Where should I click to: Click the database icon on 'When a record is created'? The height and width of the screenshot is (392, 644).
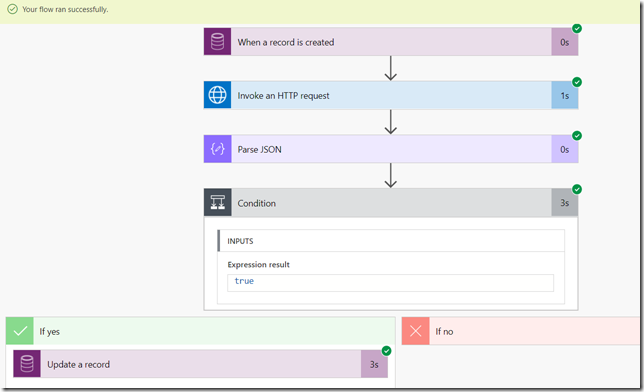point(217,42)
